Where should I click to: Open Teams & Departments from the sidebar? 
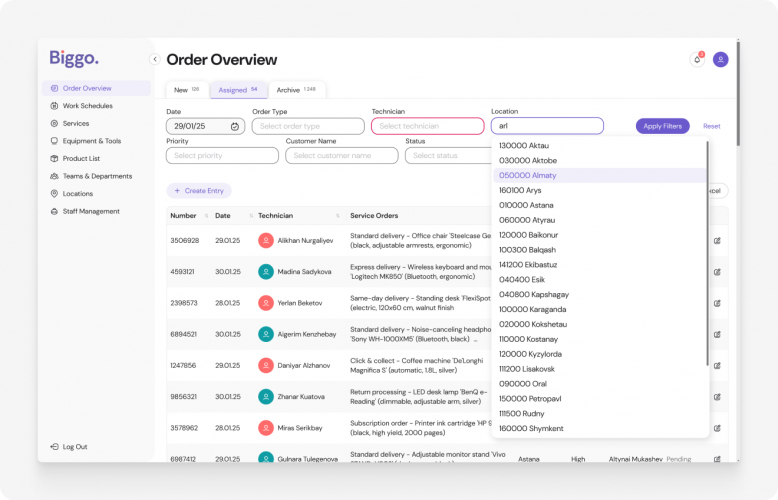pyautogui.click(x=97, y=176)
